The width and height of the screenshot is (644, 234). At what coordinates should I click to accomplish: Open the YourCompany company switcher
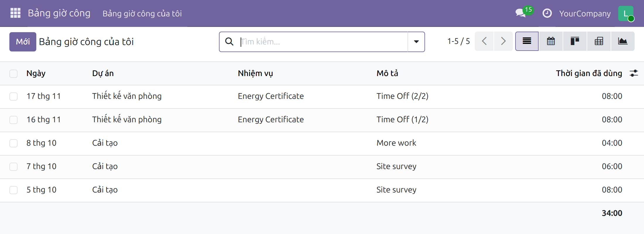click(585, 13)
